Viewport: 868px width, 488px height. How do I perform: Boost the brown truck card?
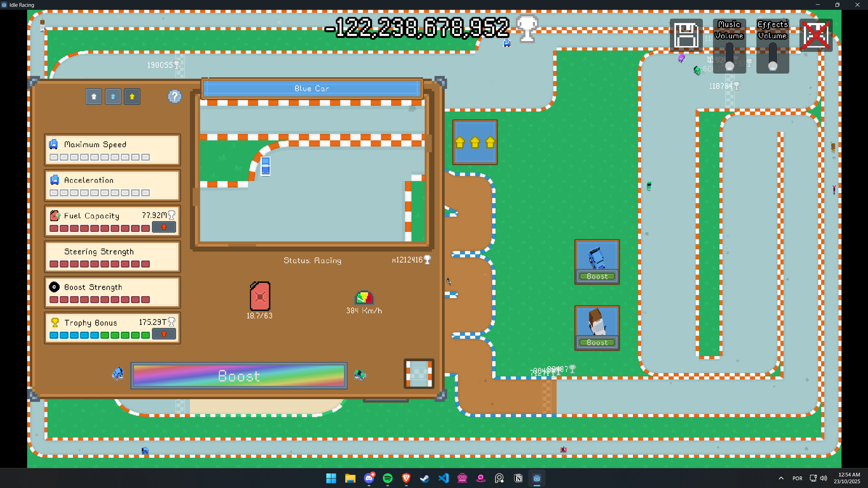coord(597,343)
